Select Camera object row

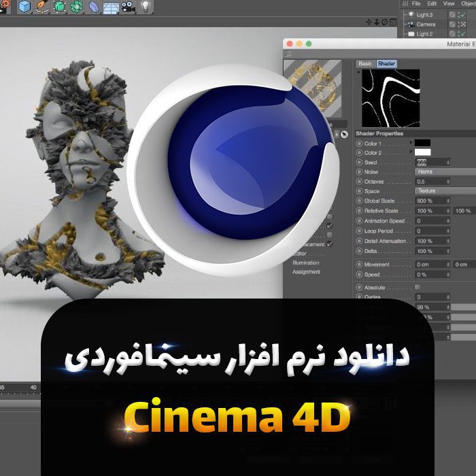click(x=426, y=24)
